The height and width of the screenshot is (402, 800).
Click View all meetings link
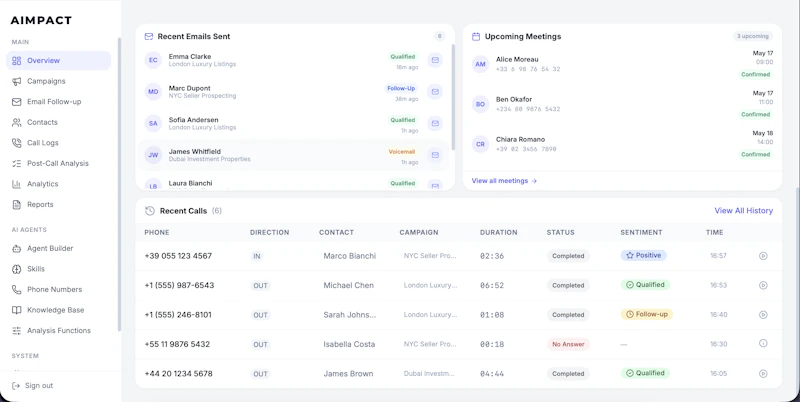click(504, 181)
